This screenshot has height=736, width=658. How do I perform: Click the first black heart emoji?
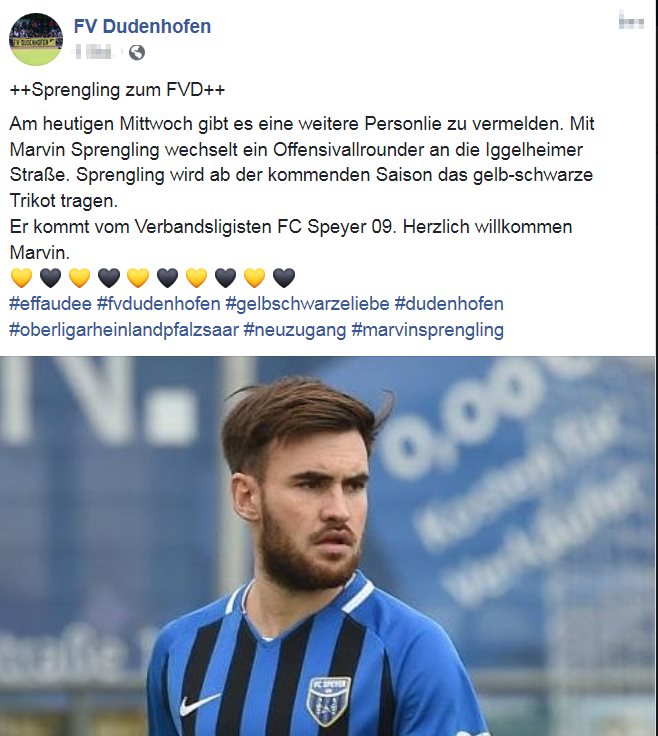click(x=51, y=278)
